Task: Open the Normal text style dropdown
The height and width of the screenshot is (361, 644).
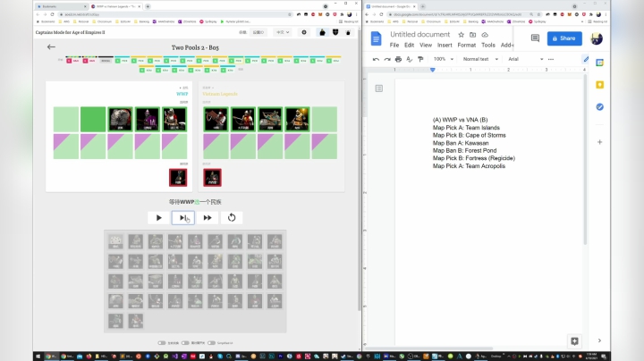Action: [x=480, y=59]
